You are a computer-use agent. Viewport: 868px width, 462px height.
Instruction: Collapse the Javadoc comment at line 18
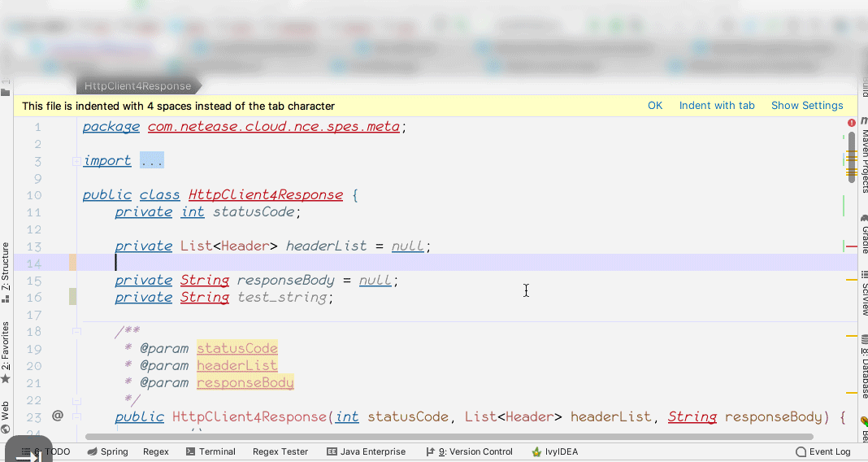pos(76,331)
